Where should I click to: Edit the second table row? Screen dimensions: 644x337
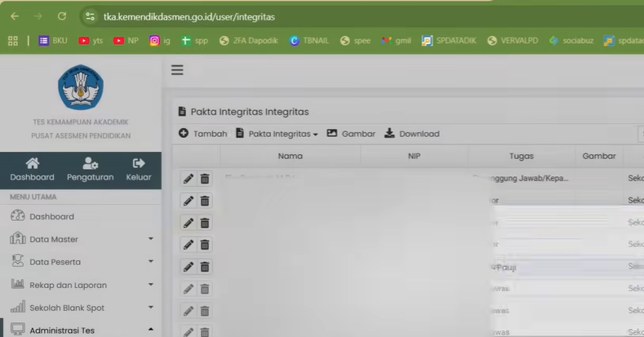189,201
